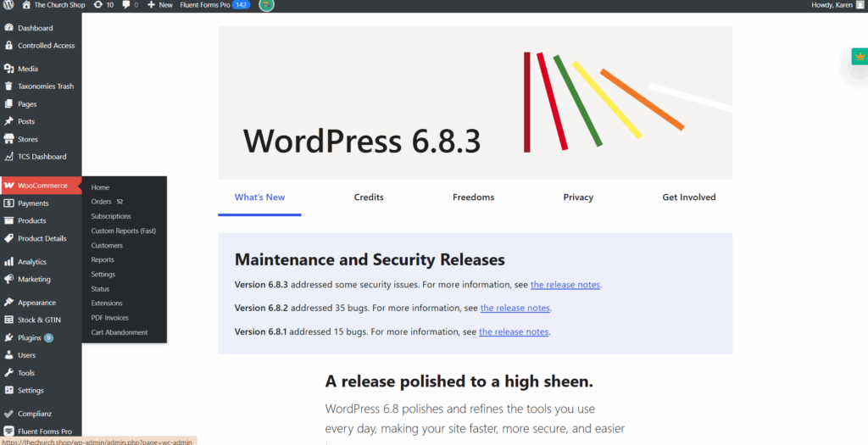Click the green crown icon on right edge
Viewport: 868px width, 445px height.
click(x=860, y=57)
